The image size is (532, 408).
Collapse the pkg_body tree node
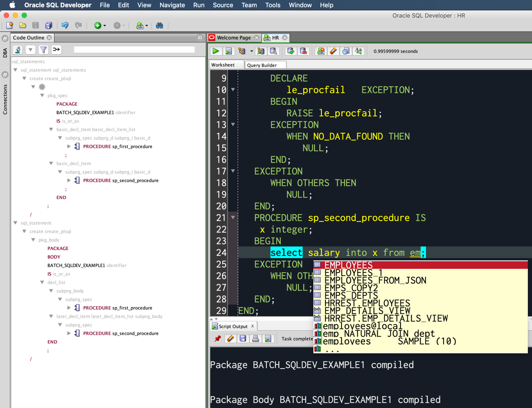coord(33,240)
